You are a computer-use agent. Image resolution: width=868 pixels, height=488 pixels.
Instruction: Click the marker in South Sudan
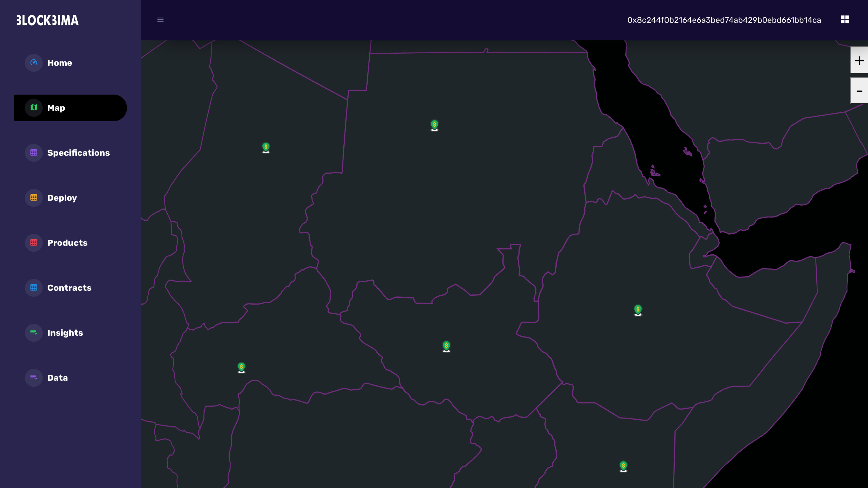coord(446,346)
